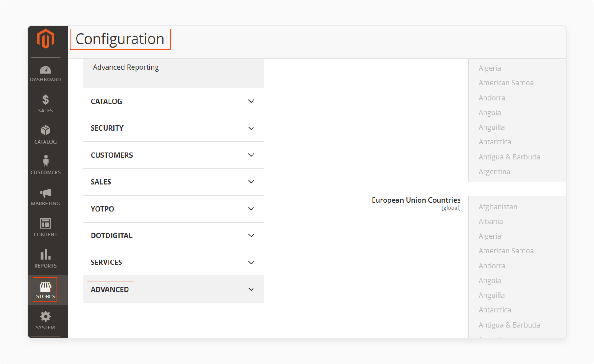Image resolution: width=594 pixels, height=364 pixels.
Task: Select CATALOG configuration tab label
Action: tap(106, 101)
